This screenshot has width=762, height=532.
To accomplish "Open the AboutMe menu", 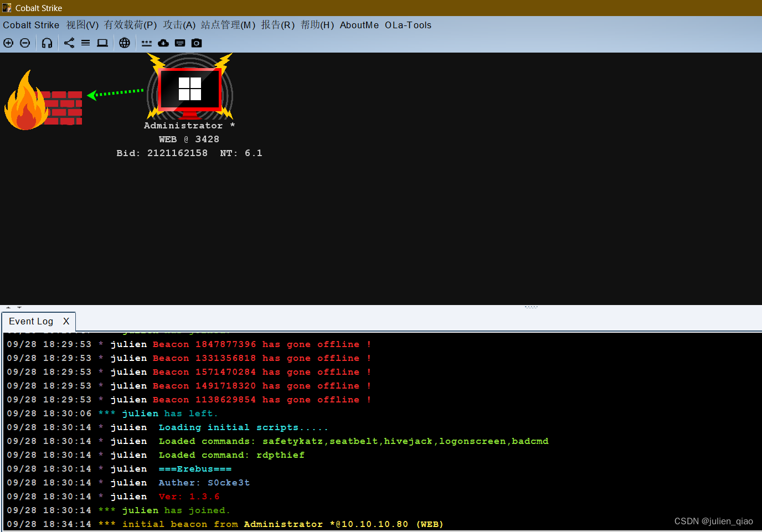I will [x=359, y=25].
